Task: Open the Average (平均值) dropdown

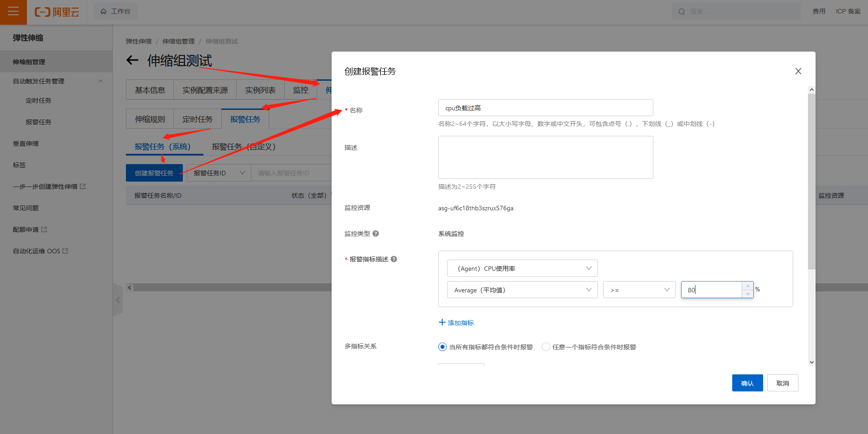Action: point(522,290)
